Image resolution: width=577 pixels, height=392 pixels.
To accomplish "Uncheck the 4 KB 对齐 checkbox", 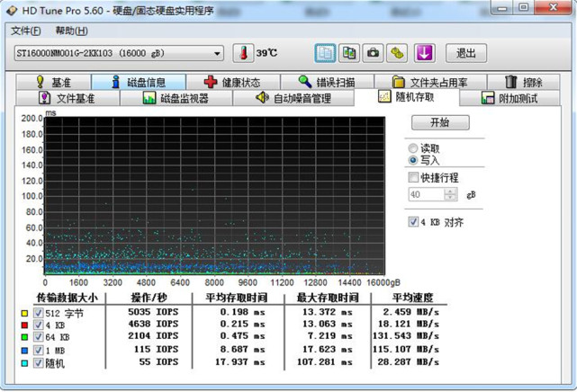I will coord(414,222).
